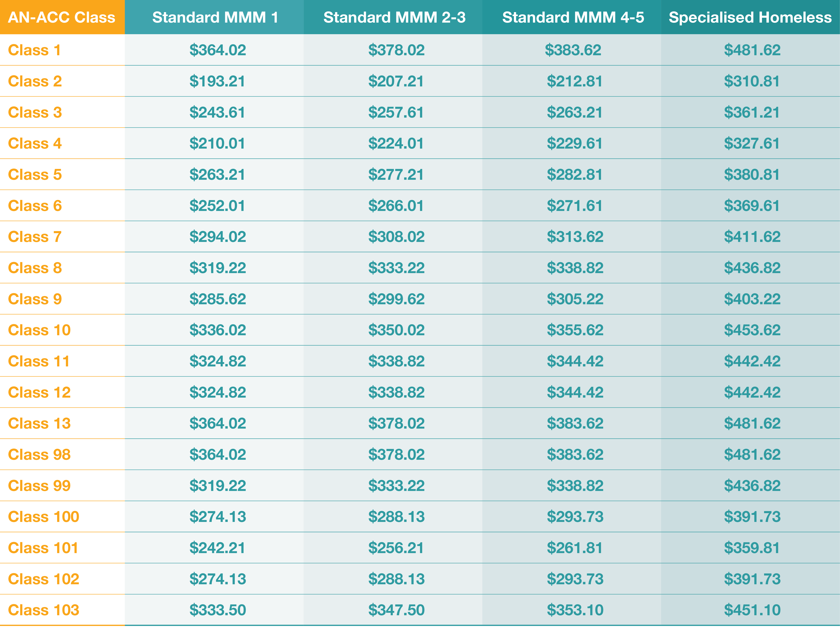
Task: Click the "$305.22" cell for Class 9
Action: click(x=575, y=299)
